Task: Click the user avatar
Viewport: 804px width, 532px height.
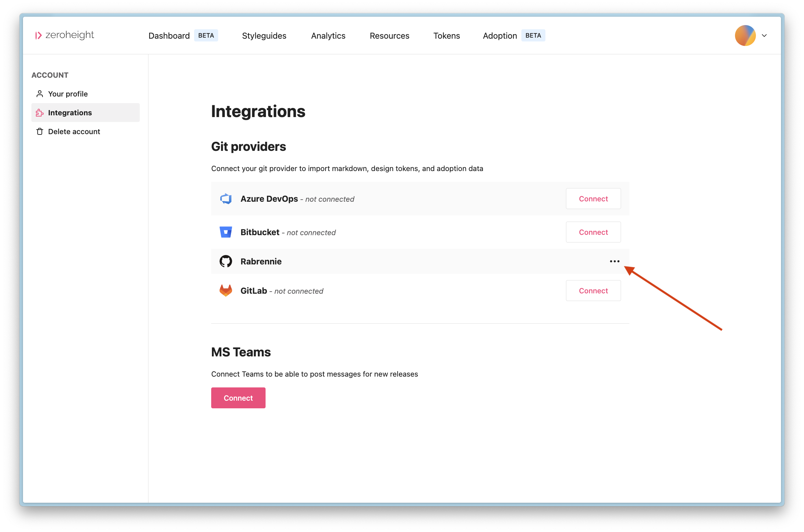Action: [x=745, y=36]
